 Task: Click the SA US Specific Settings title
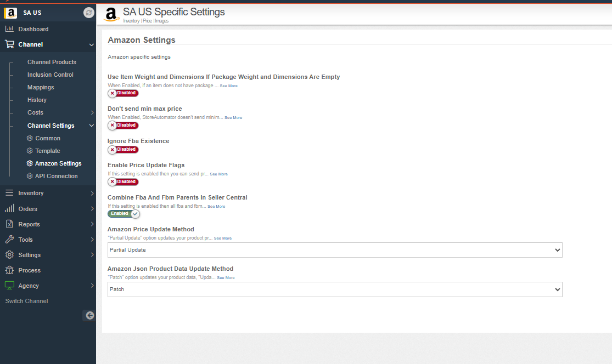[x=173, y=12]
